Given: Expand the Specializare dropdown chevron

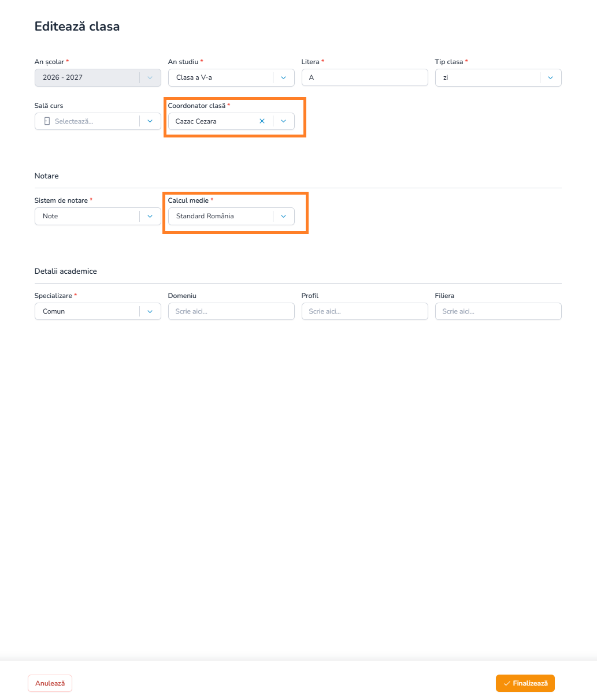Looking at the screenshot, I should (x=150, y=311).
